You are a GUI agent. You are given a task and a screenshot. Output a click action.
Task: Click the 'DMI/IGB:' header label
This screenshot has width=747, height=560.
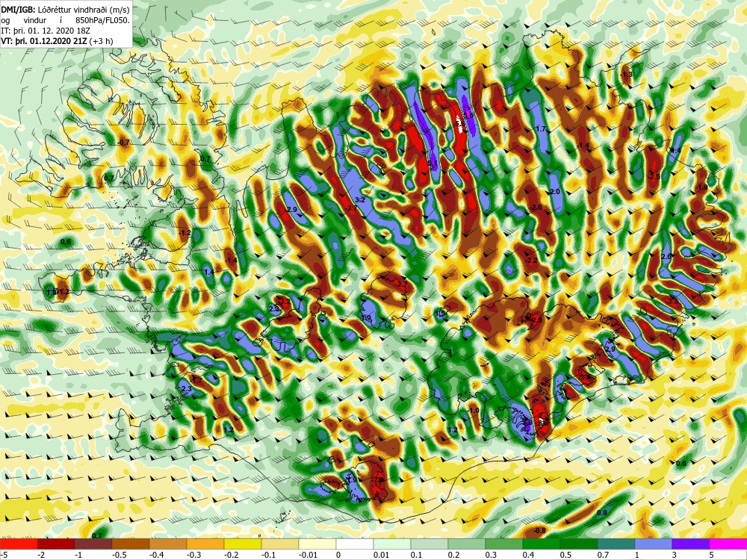18,9
